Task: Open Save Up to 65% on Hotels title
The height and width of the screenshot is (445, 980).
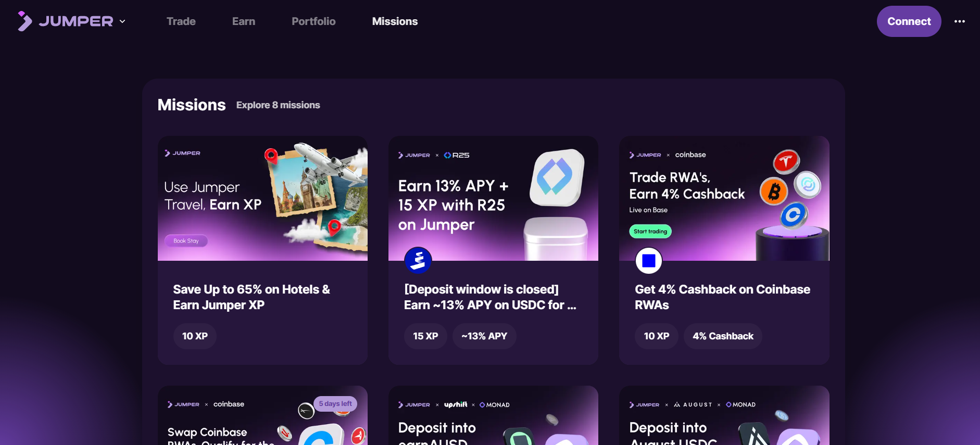Action: (252, 297)
